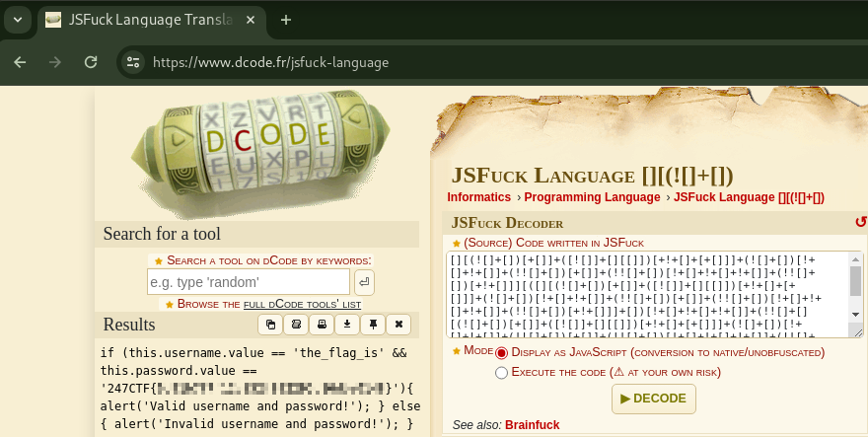View site information icon in address bar
Screen dimensions: 868x437
[x=133, y=62]
